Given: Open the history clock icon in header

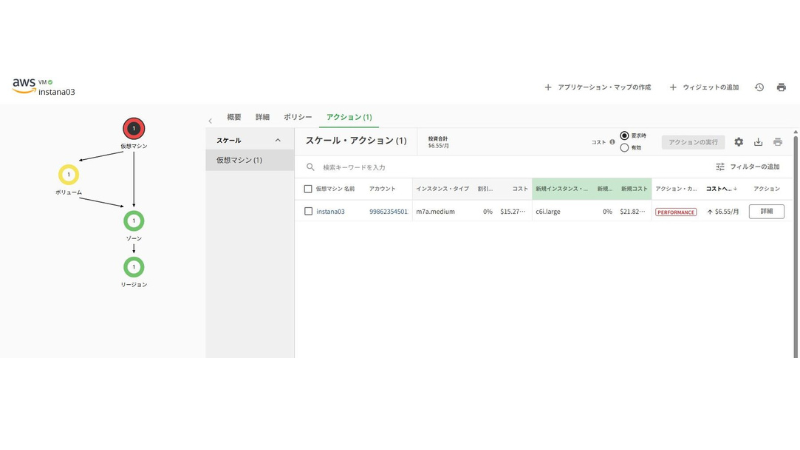Looking at the screenshot, I should coord(759,87).
